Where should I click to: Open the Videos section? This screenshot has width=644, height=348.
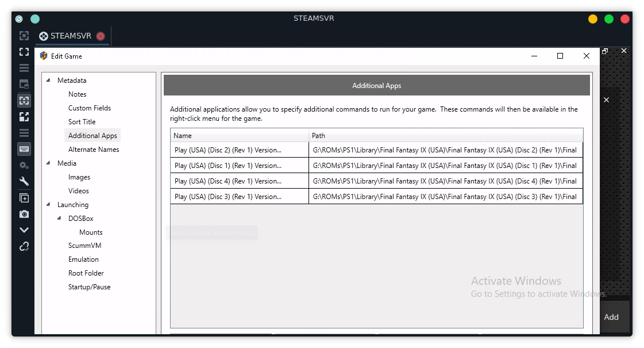click(x=79, y=190)
